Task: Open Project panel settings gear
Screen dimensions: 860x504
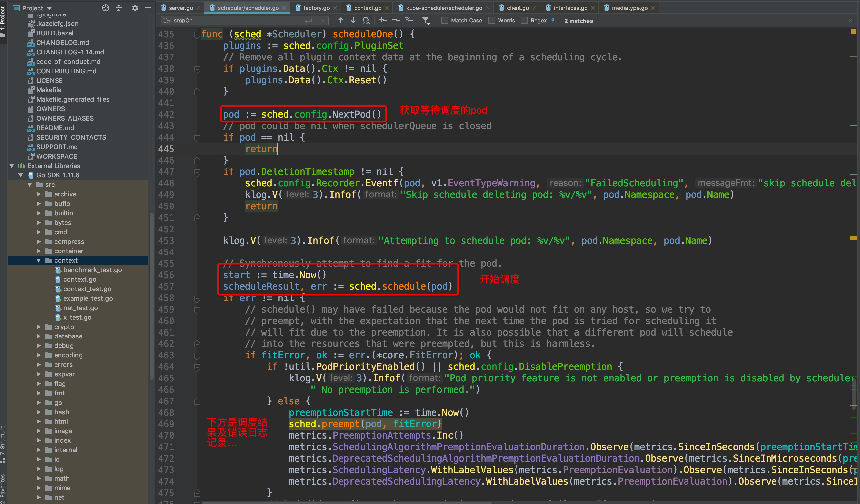Action: point(135,8)
